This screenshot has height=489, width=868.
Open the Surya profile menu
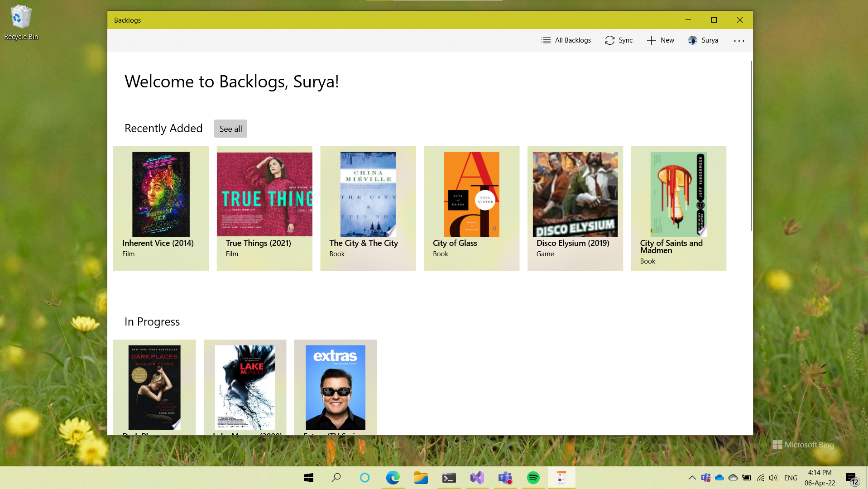tap(703, 40)
